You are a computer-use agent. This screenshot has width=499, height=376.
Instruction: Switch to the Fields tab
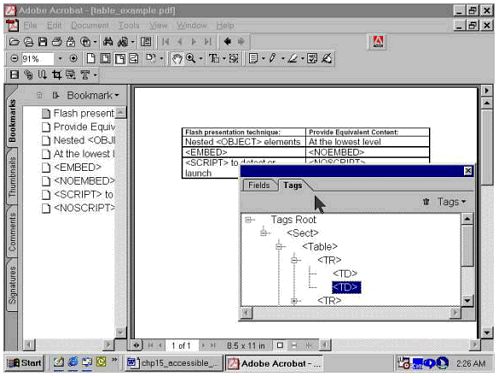click(259, 185)
